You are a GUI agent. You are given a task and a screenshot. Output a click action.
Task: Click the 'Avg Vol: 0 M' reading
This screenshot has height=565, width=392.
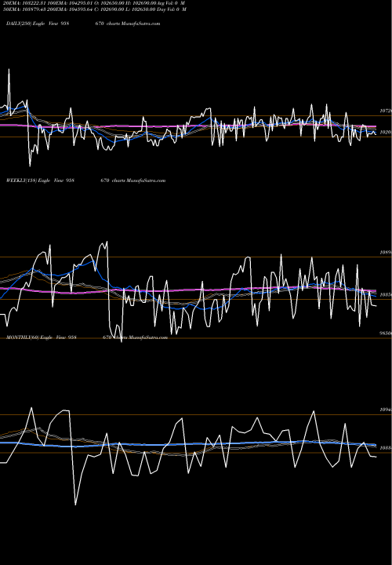tap(170, 3)
